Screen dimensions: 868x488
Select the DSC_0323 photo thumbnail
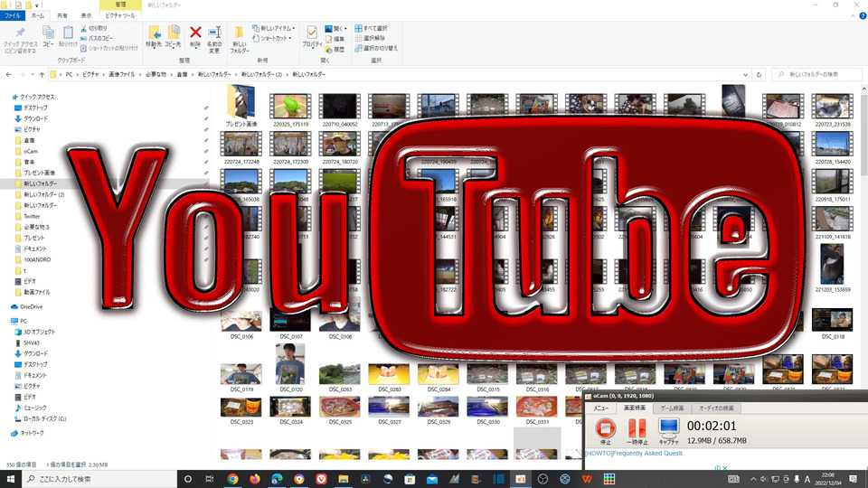[x=241, y=410]
